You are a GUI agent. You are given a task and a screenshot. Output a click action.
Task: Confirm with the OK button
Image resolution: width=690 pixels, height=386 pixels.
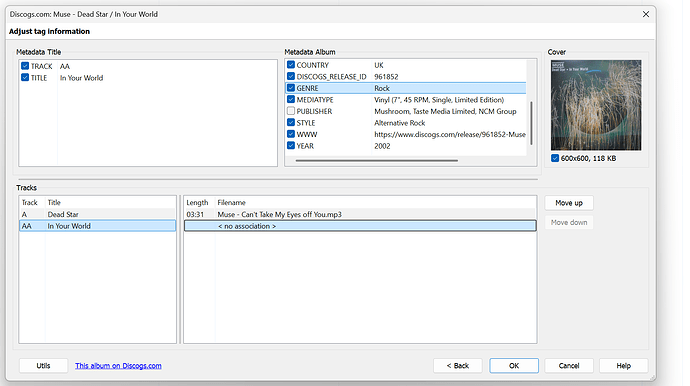[x=514, y=366]
